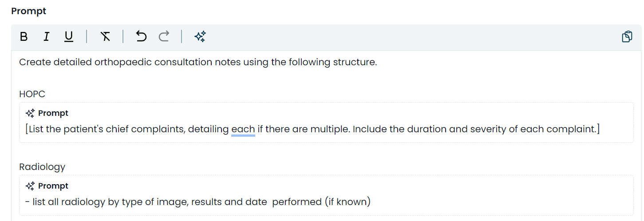Click the empty line above the HOPC heading
This screenshot has width=644, height=221.
coord(326,78)
